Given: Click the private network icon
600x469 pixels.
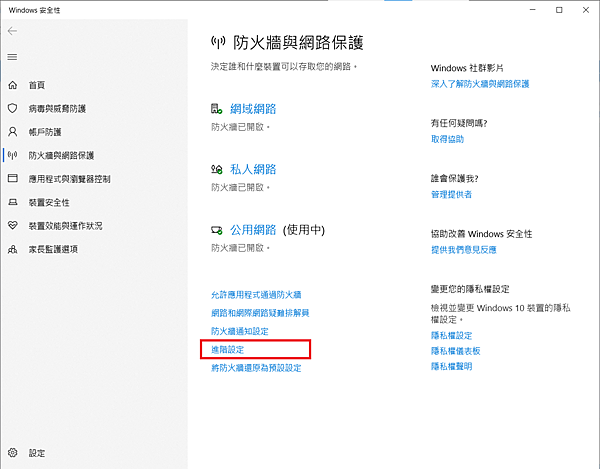Looking at the screenshot, I should point(217,169).
